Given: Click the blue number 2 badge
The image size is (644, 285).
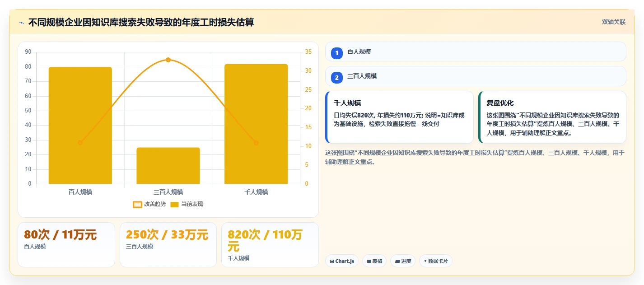Looking at the screenshot, I should 336,78.
